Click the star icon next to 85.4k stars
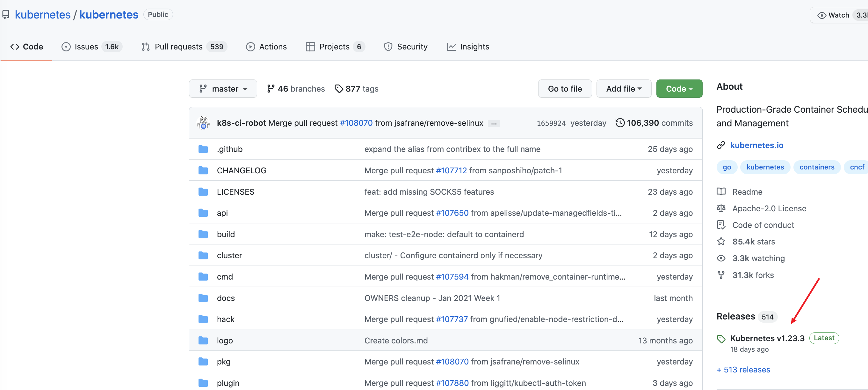Image resolution: width=868 pixels, height=390 pixels. coord(721,242)
